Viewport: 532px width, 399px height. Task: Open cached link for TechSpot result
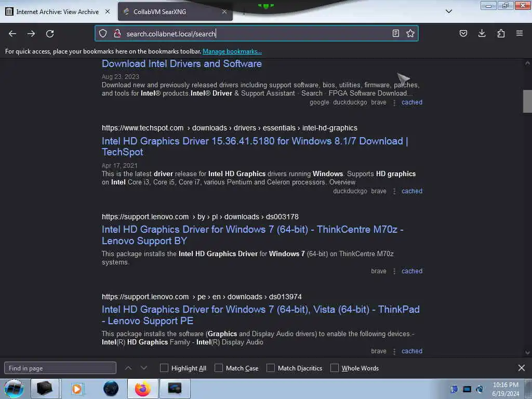coord(412,191)
